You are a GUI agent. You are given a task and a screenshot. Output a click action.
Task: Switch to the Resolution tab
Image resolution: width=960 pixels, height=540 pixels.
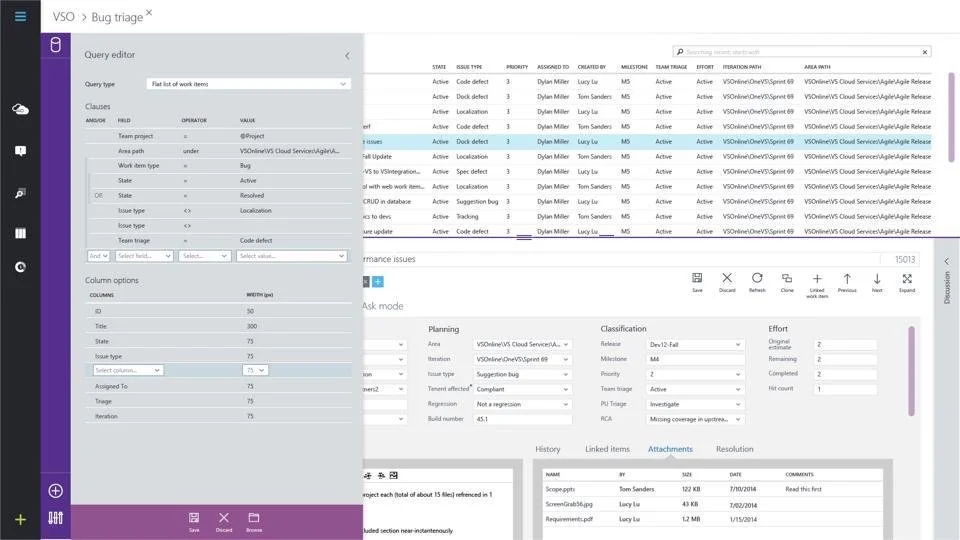coord(734,449)
